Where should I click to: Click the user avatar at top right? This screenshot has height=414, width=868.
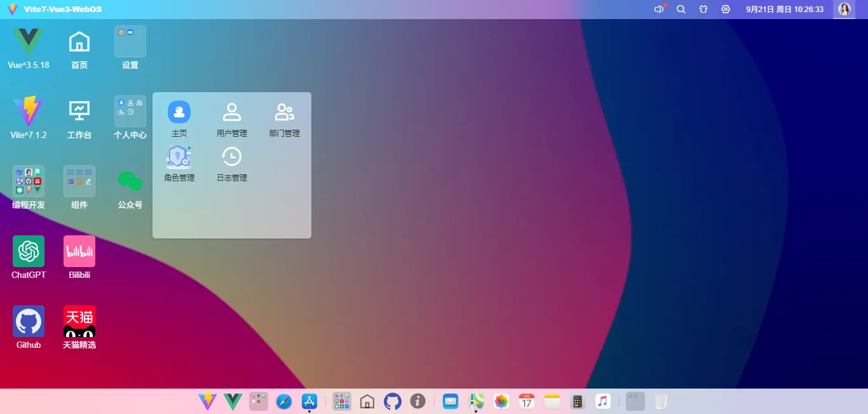(x=844, y=9)
